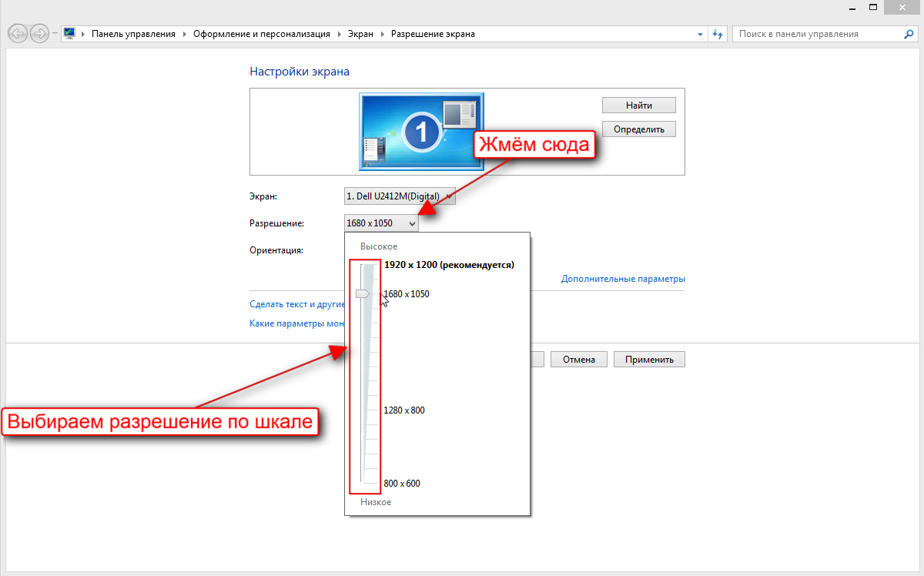
Task: Click the '1680 x 1050' slider label
Action: (x=407, y=293)
